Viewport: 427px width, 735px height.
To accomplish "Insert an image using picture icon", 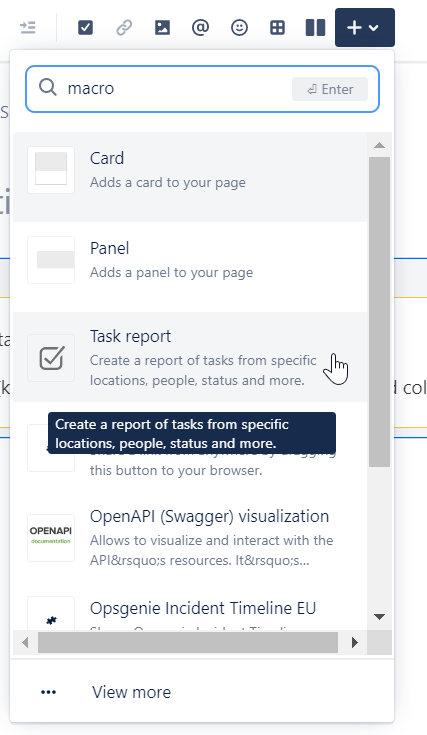I will (x=162, y=28).
